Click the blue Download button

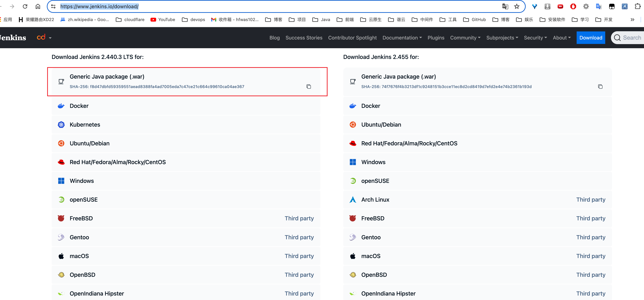coord(591,38)
